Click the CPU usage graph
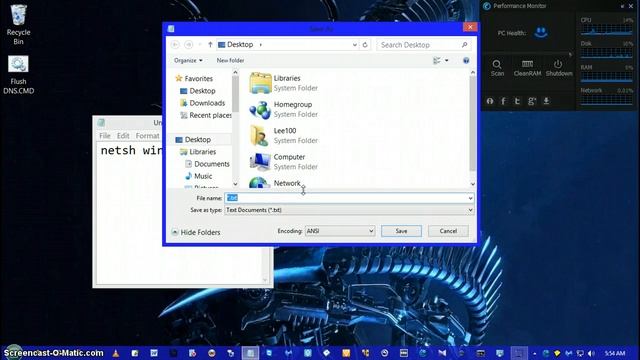The image size is (640, 360). 606,29
